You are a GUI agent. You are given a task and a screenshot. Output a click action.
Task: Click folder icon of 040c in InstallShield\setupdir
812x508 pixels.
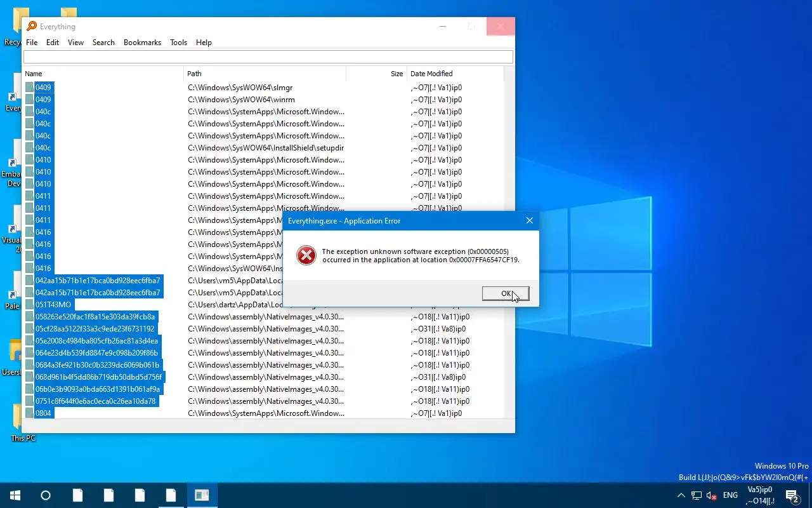click(x=29, y=148)
